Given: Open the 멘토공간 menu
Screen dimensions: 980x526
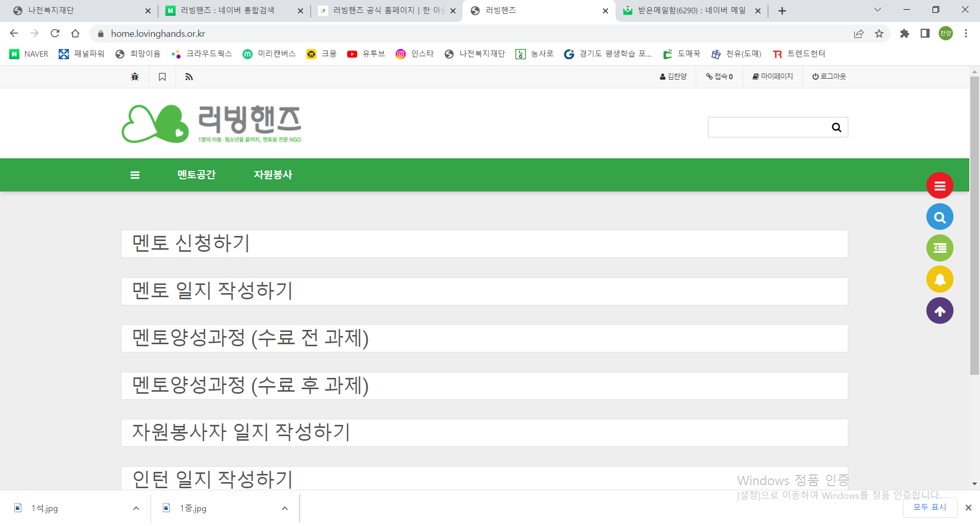Looking at the screenshot, I should (197, 175).
